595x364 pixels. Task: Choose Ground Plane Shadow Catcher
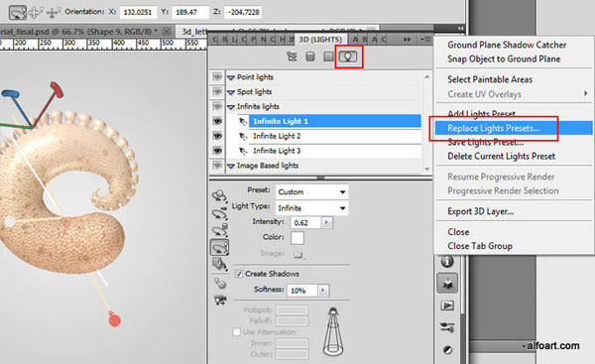click(507, 45)
